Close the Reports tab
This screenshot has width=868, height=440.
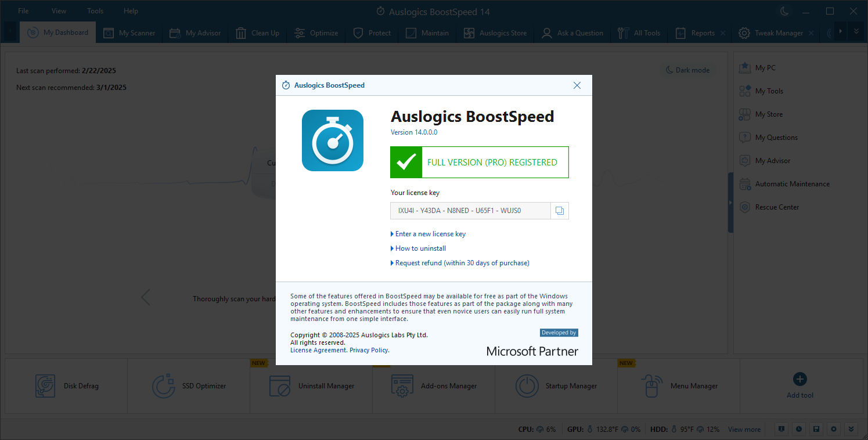click(723, 33)
